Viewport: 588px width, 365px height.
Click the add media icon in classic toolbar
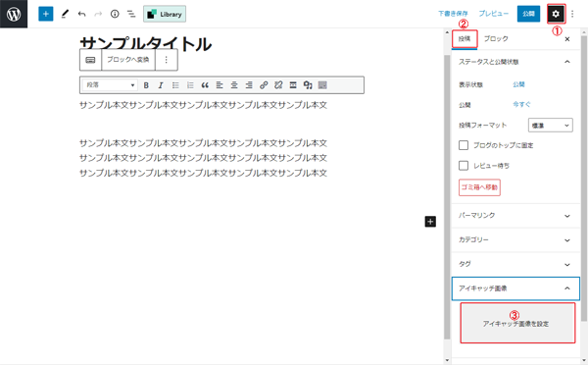[x=308, y=85]
